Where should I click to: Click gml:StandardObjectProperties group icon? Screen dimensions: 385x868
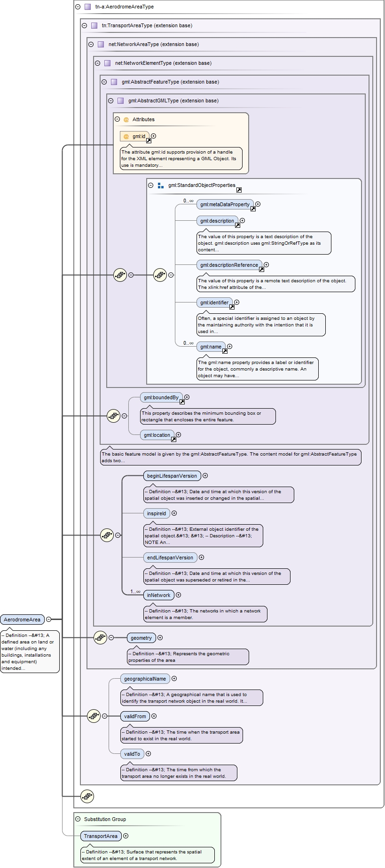coord(161,186)
